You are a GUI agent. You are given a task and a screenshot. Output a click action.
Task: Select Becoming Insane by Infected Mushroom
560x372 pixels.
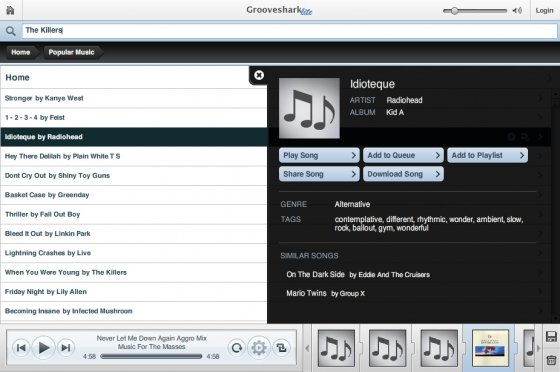[134, 311]
